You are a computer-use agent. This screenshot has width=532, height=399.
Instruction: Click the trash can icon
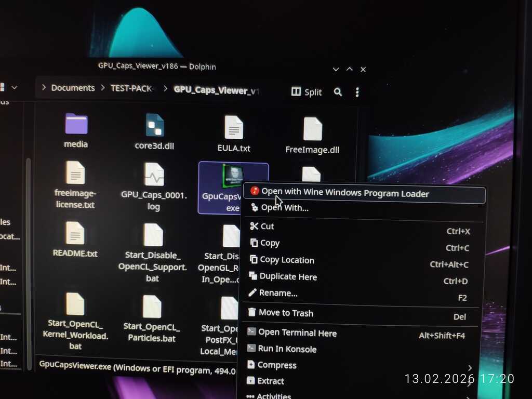[251, 312]
